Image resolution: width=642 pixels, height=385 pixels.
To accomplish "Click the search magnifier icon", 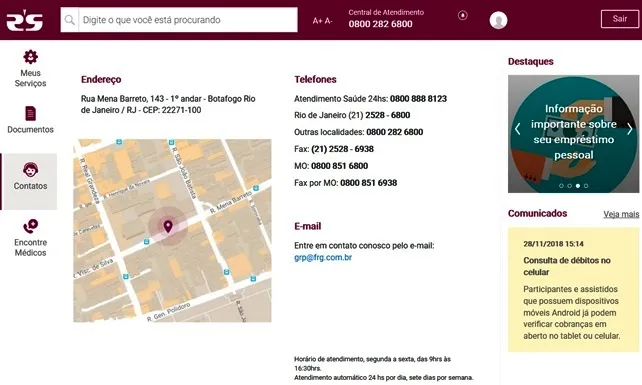I will coord(70,20).
